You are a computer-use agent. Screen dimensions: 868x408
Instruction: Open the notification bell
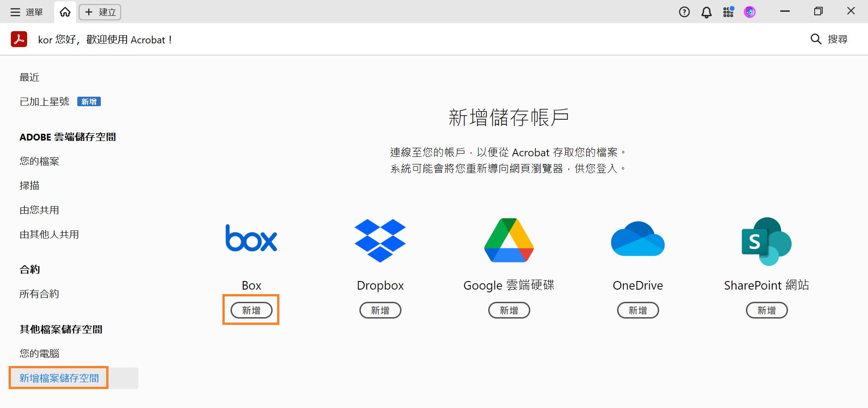click(x=706, y=12)
